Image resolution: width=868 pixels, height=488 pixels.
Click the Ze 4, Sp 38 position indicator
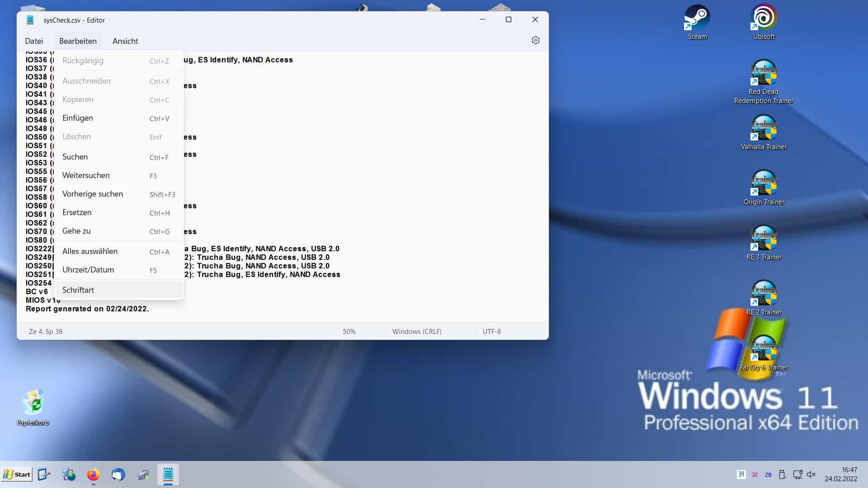[46, 332]
